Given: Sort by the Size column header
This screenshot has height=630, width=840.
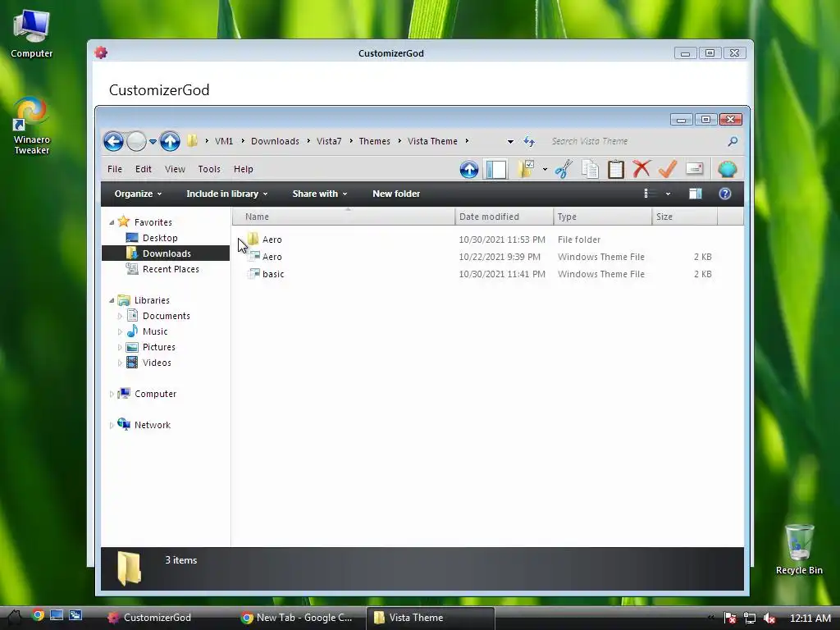Looking at the screenshot, I should pos(684,217).
